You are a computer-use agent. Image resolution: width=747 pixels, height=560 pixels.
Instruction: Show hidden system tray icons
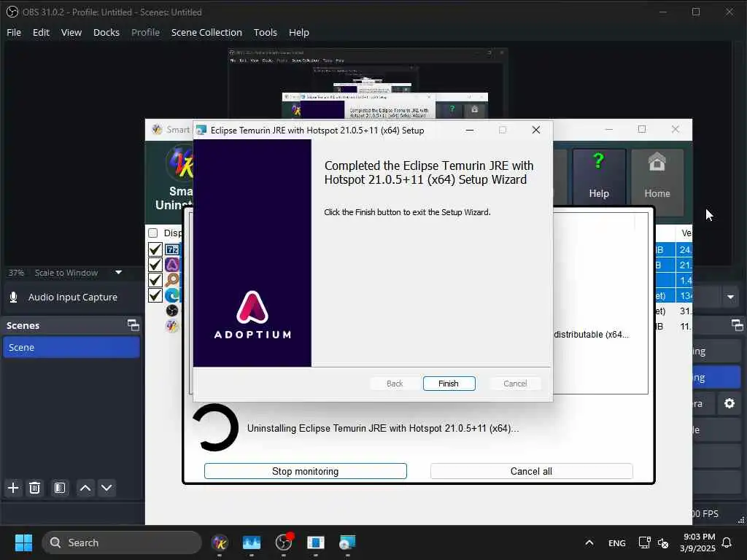pos(589,542)
